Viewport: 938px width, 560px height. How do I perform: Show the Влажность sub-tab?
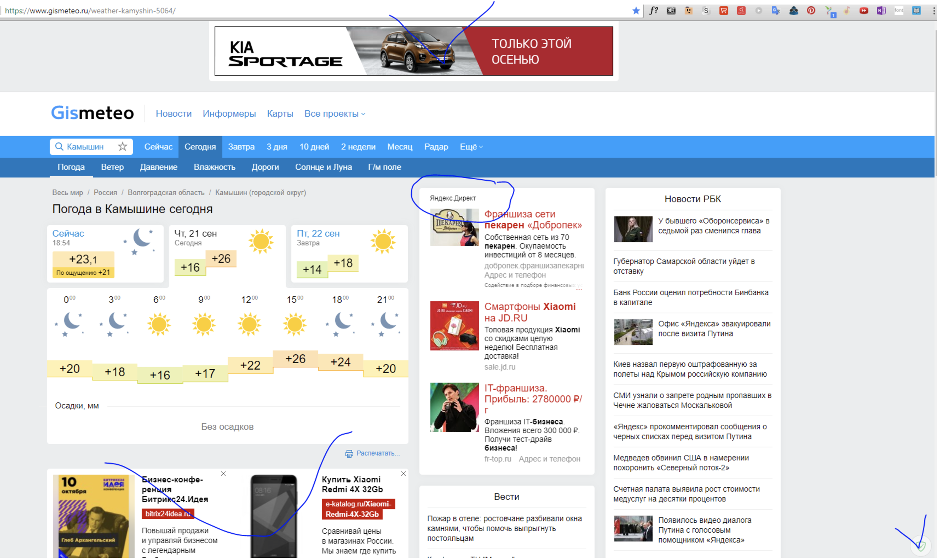point(215,167)
